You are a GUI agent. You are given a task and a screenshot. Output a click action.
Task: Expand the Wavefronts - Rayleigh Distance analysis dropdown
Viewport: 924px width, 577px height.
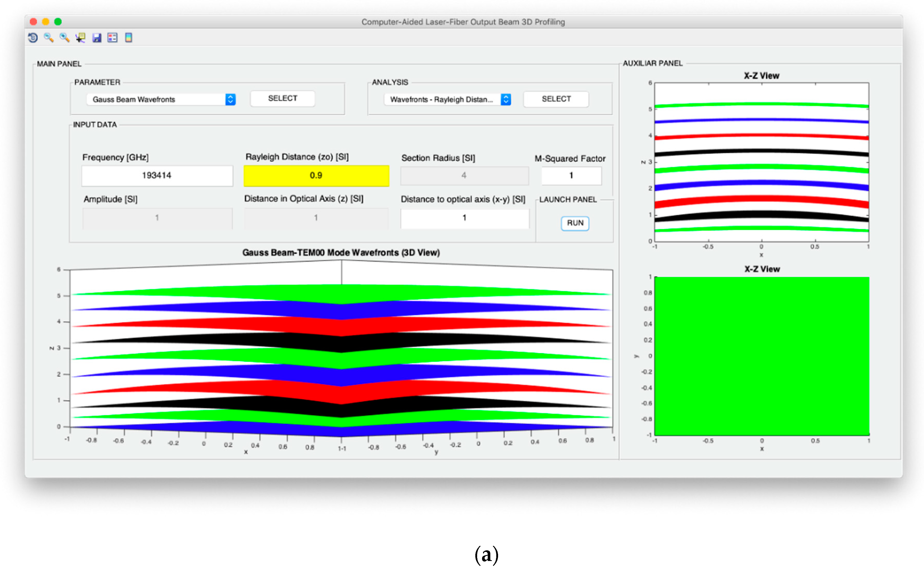506,99
